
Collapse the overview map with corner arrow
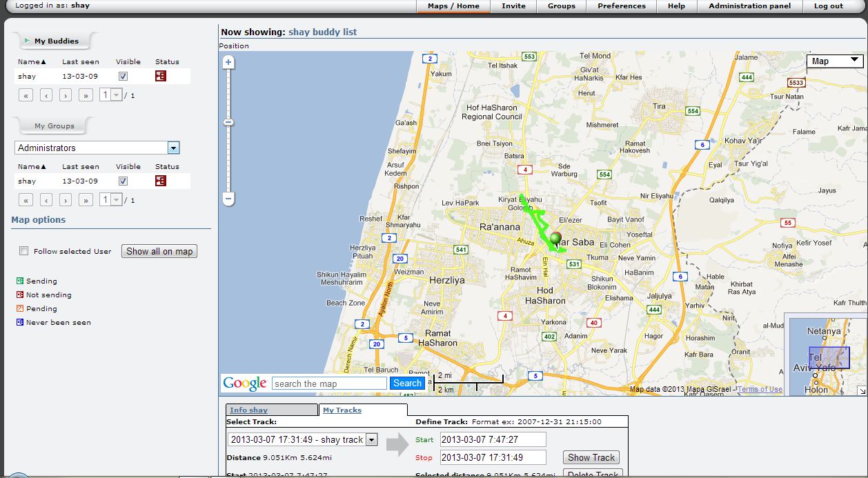862,390
